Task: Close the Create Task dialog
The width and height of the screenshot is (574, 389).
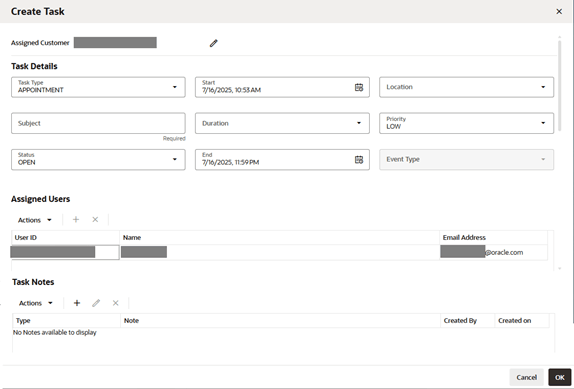Action: [559, 11]
